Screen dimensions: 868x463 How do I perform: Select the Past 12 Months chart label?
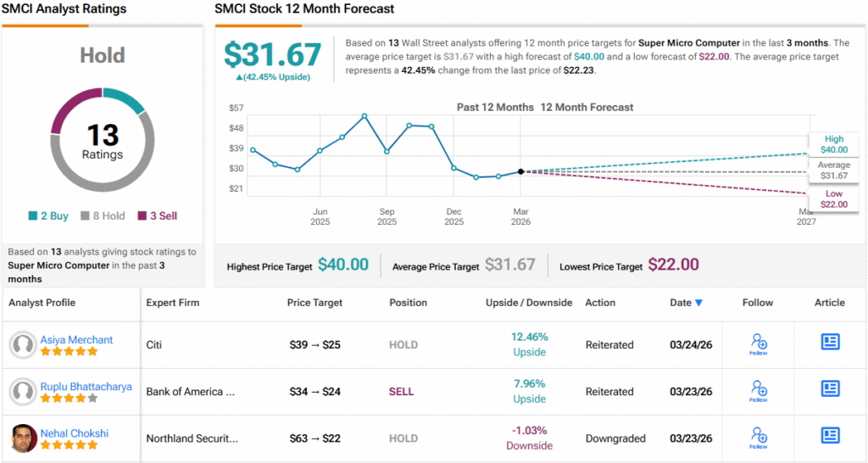[x=495, y=108]
